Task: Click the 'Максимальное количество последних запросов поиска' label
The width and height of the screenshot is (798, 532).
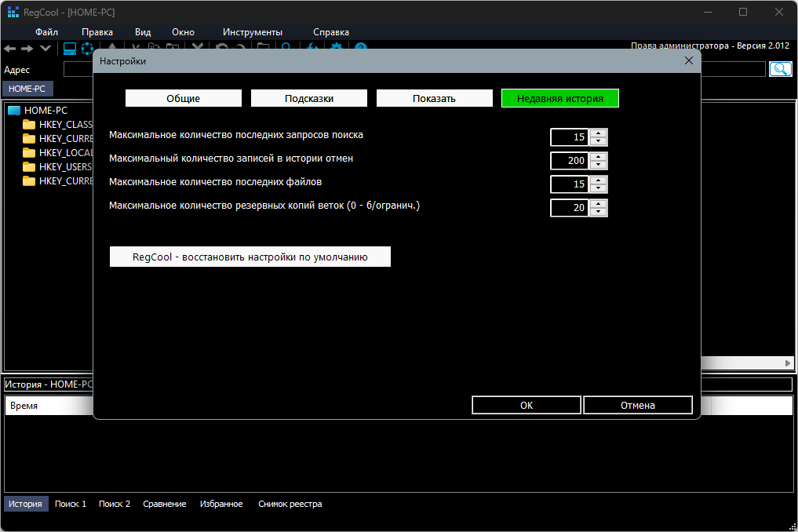Action: coord(236,135)
